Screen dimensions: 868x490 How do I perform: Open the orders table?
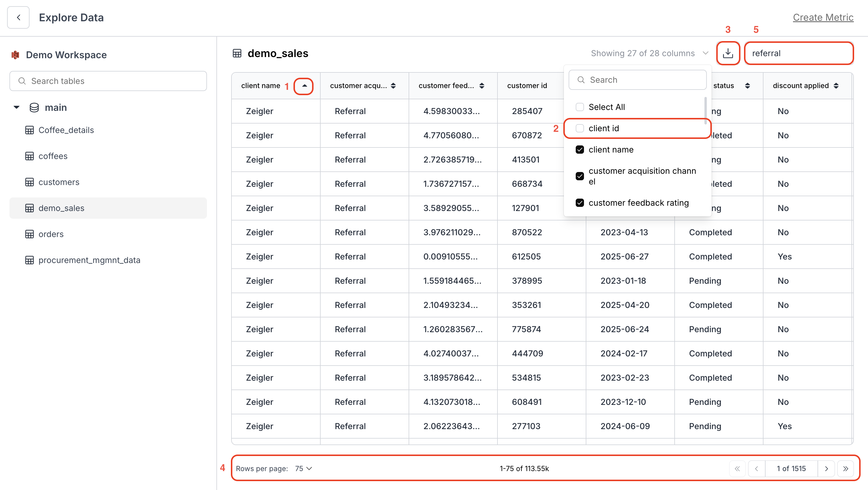[x=51, y=234]
